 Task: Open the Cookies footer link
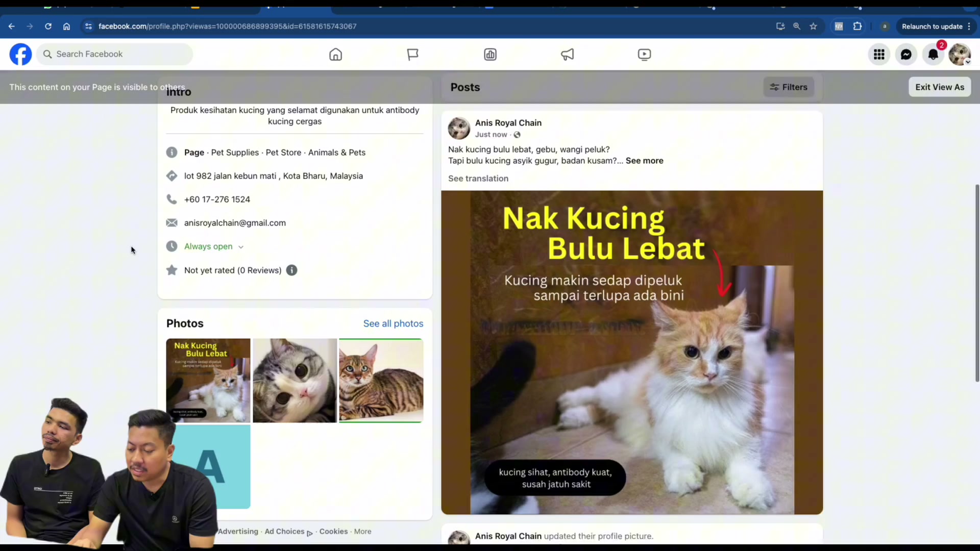333,532
